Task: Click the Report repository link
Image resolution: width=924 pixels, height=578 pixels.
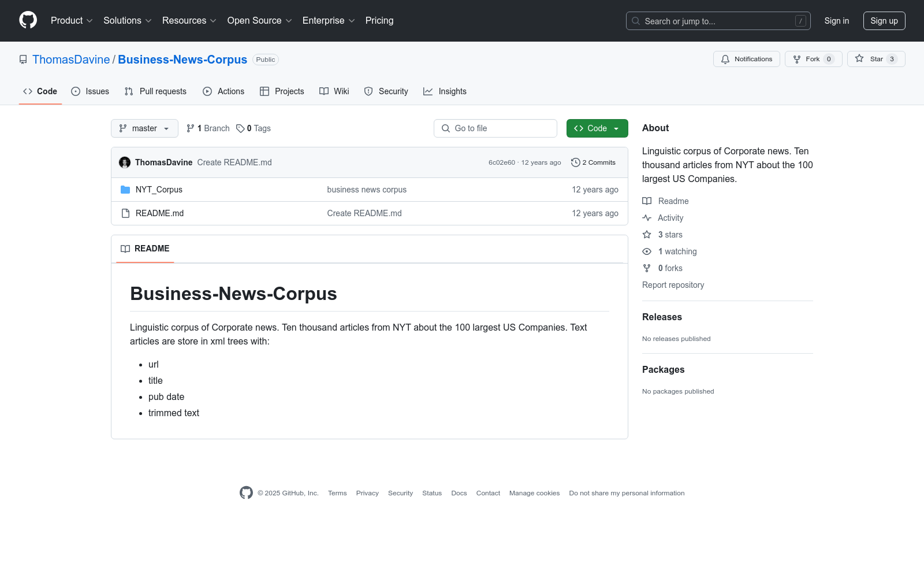Action: point(673,285)
